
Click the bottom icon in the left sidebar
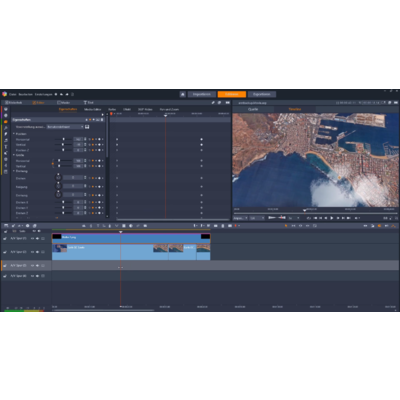click(x=5, y=172)
